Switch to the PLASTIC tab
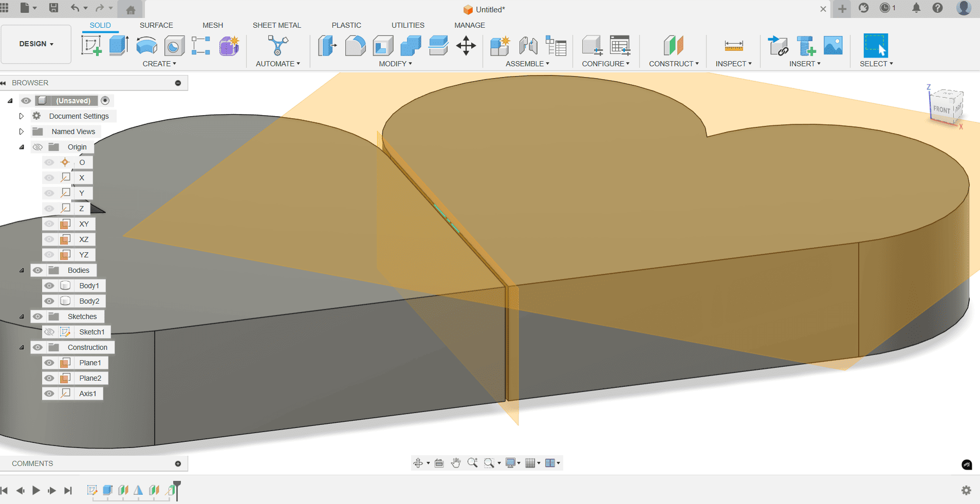Viewport: 980px width, 504px height. pos(346,25)
